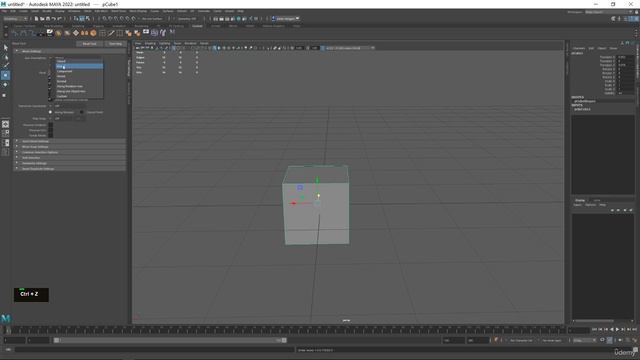Toggle the Preserve UVs checkbox

click(50, 130)
